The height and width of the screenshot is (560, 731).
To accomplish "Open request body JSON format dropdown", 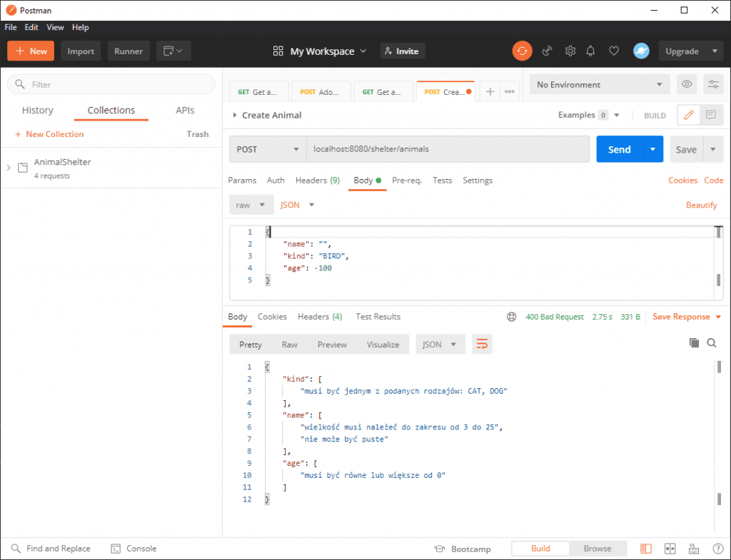I will click(297, 205).
